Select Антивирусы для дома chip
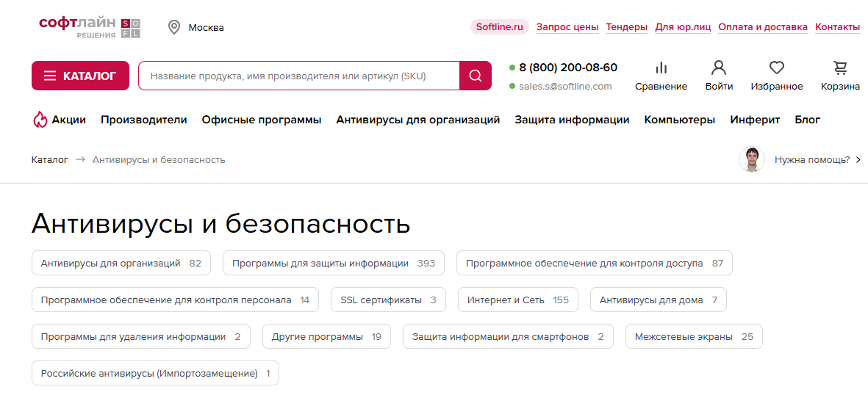This screenshot has height=395, width=868. tap(659, 300)
